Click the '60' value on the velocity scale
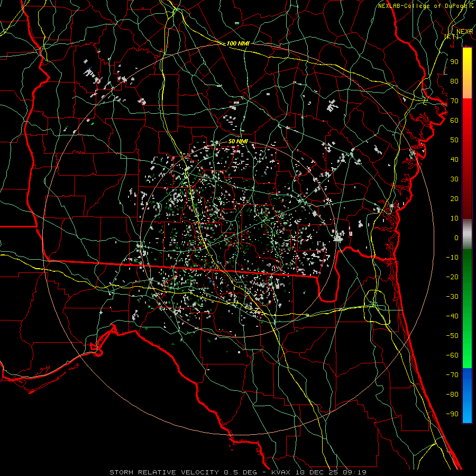The height and width of the screenshot is (476, 476). [x=454, y=121]
